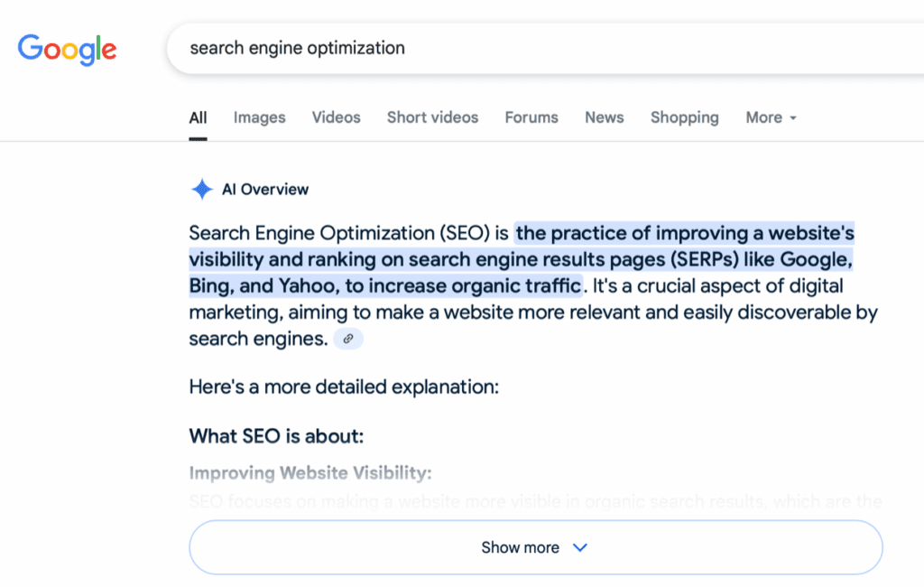This screenshot has height=587, width=924.
Task: Switch to the Forums tab
Action: coord(531,117)
